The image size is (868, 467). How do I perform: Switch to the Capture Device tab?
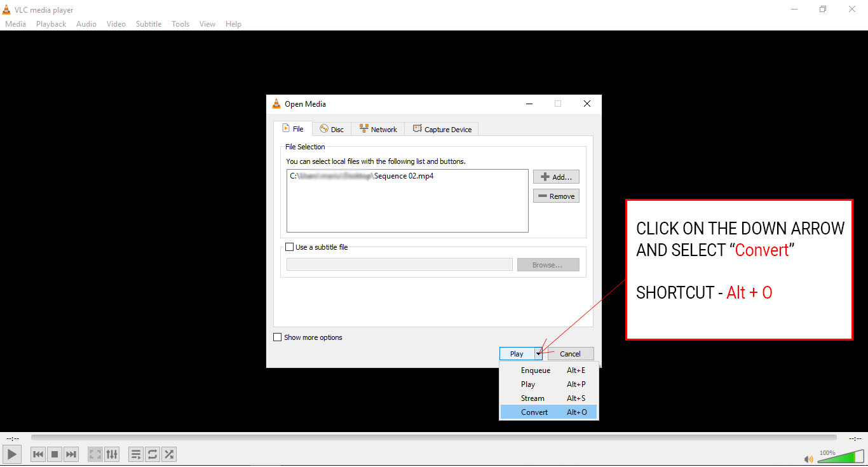442,129
